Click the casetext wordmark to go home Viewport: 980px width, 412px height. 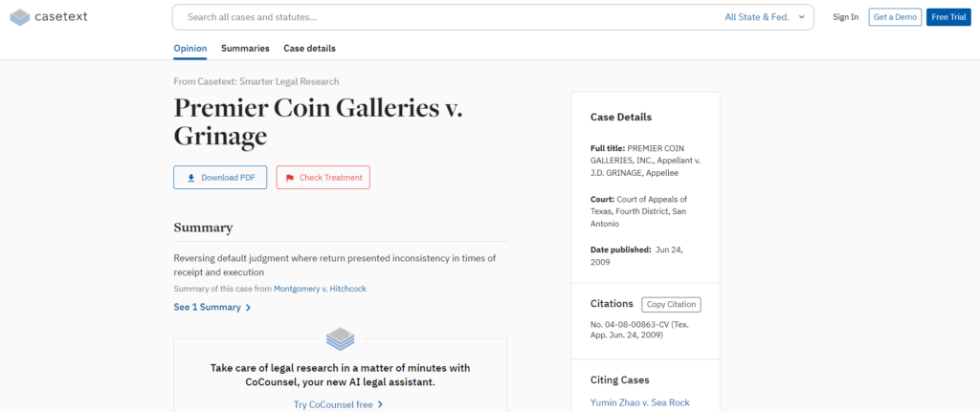[60, 17]
